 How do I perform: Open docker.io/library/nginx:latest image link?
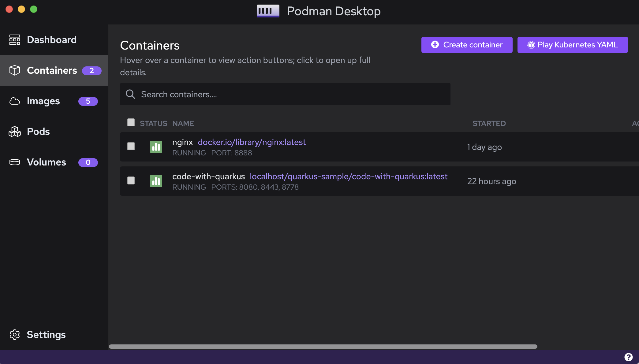click(252, 142)
